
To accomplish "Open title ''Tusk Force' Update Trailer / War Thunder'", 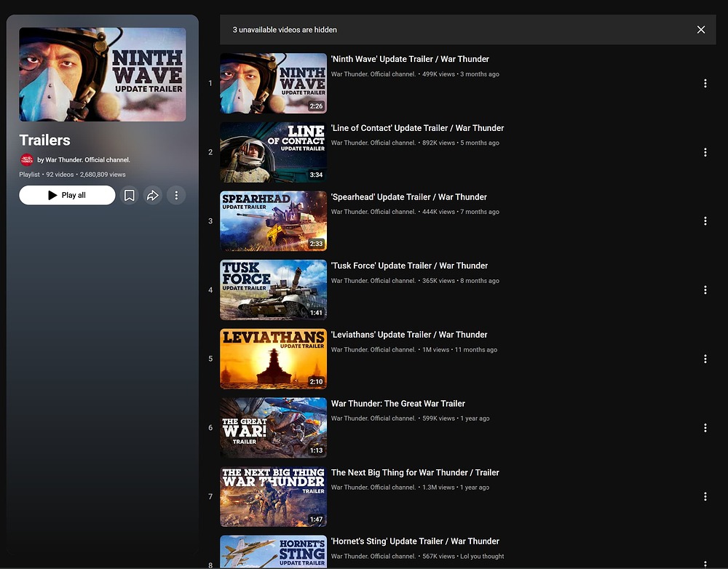I will pos(409,266).
